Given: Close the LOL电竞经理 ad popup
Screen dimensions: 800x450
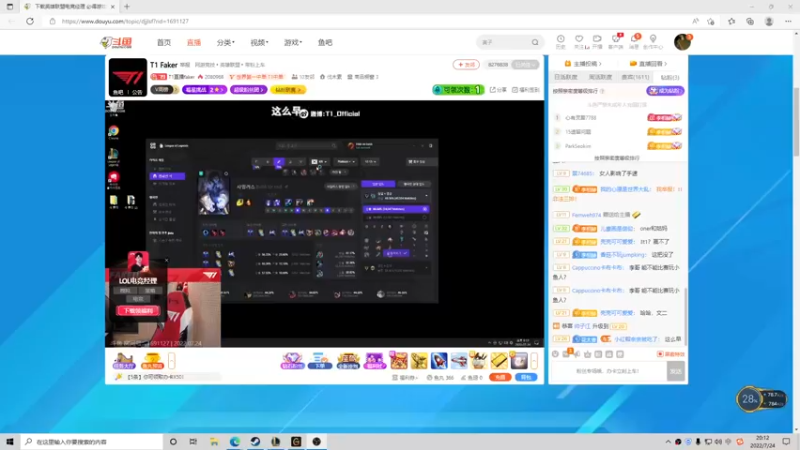Looking at the screenshot, I should click(166, 261).
